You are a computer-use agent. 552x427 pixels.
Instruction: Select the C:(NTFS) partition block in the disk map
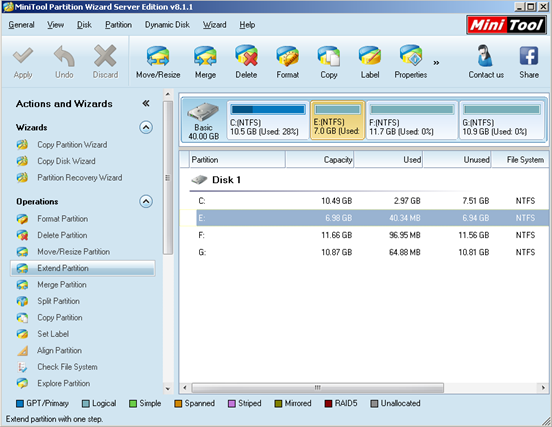pyautogui.click(x=268, y=120)
